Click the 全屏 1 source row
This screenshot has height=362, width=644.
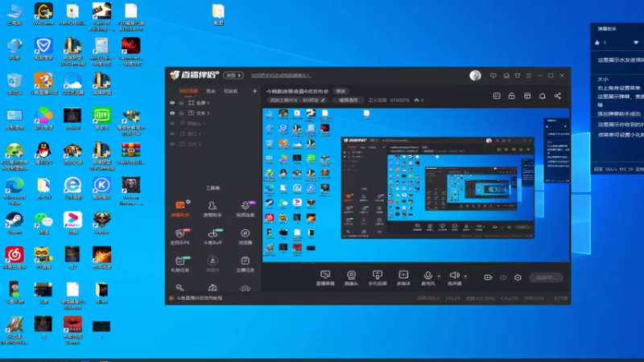coord(212,103)
